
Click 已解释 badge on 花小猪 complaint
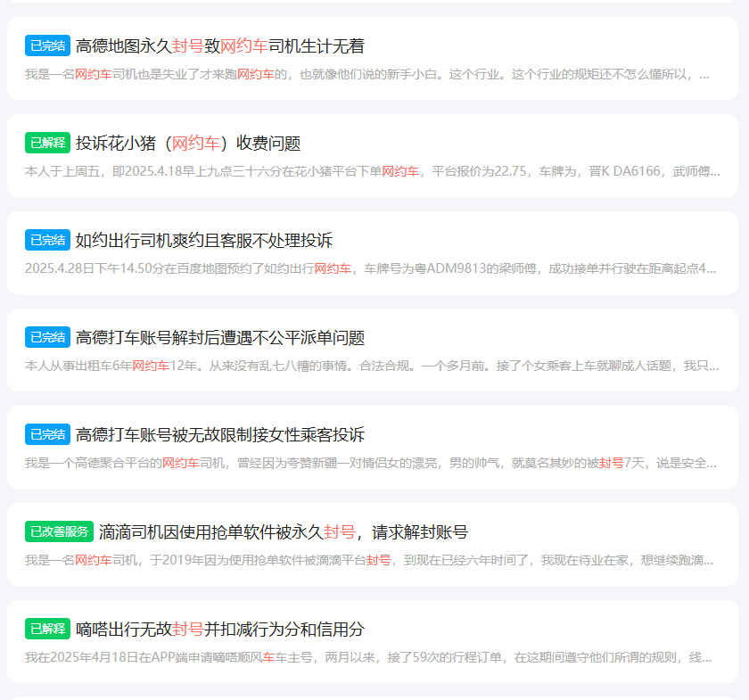pos(48,143)
